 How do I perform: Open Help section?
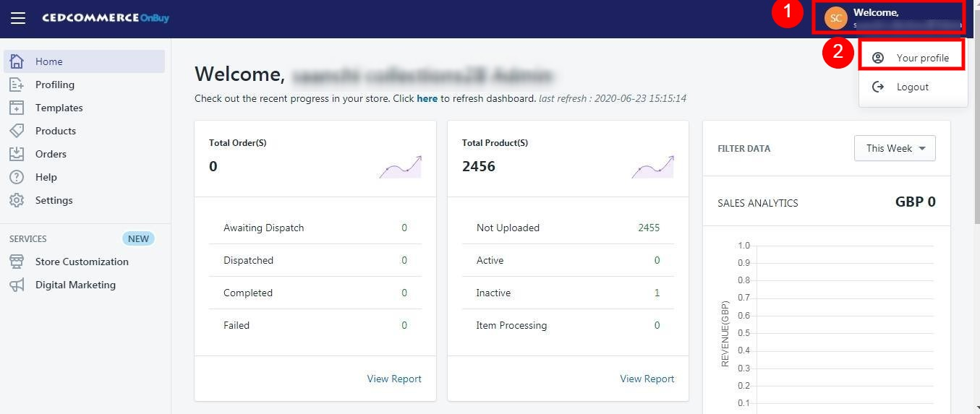(85, 177)
